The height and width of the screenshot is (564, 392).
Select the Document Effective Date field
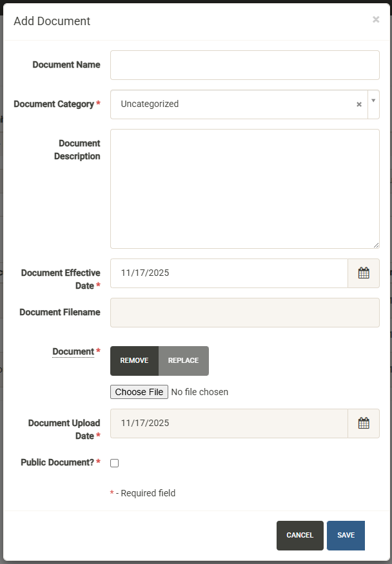coord(229,273)
